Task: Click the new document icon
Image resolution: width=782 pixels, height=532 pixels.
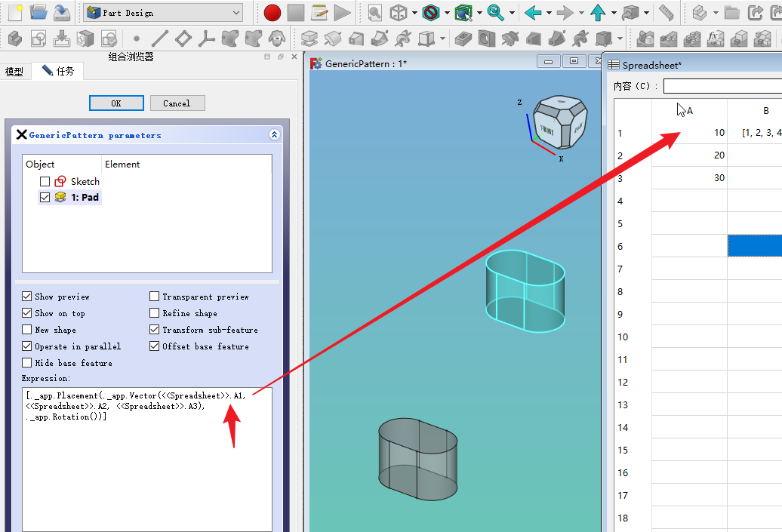Action: click(15, 13)
